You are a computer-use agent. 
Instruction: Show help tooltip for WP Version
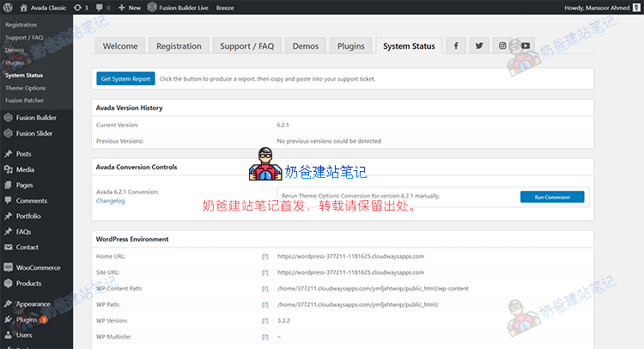[265, 321]
